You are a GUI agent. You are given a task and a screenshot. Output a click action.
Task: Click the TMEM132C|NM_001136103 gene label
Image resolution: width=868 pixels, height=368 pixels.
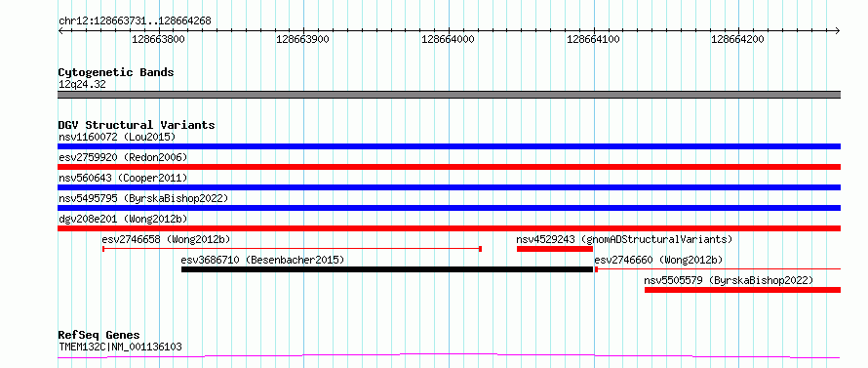120,348
